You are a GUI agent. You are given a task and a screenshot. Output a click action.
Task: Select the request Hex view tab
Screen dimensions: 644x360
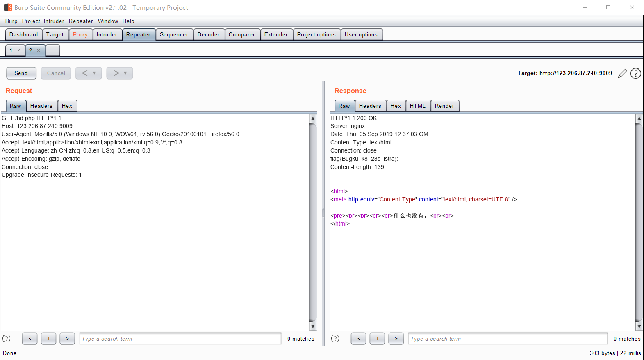[x=67, y=106]
